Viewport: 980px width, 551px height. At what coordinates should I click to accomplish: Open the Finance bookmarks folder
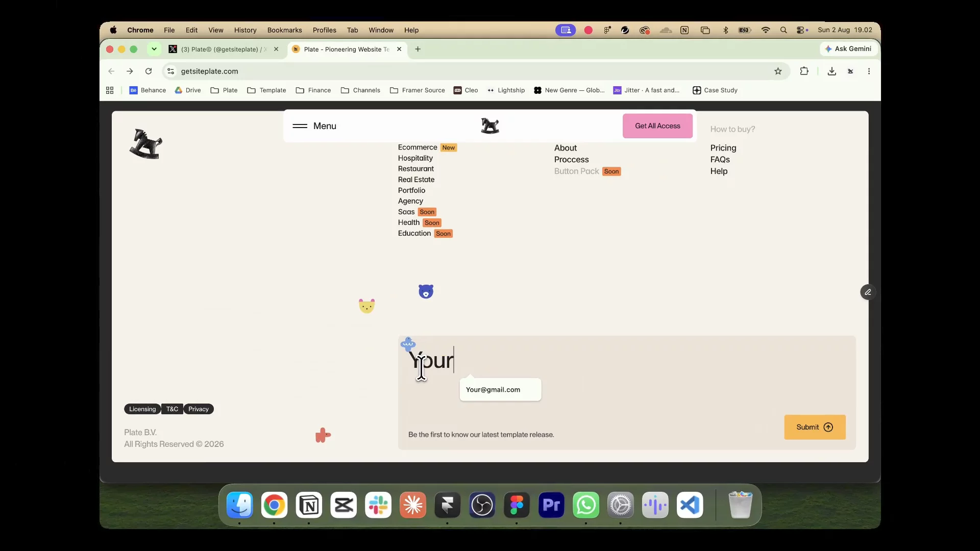point(313,90)
